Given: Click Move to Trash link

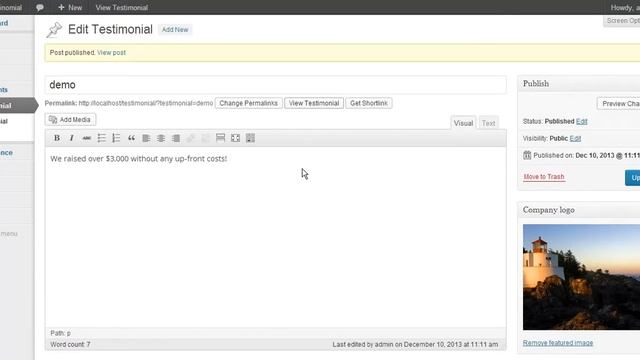Looking at the screenshot, I should click(544, 177).
